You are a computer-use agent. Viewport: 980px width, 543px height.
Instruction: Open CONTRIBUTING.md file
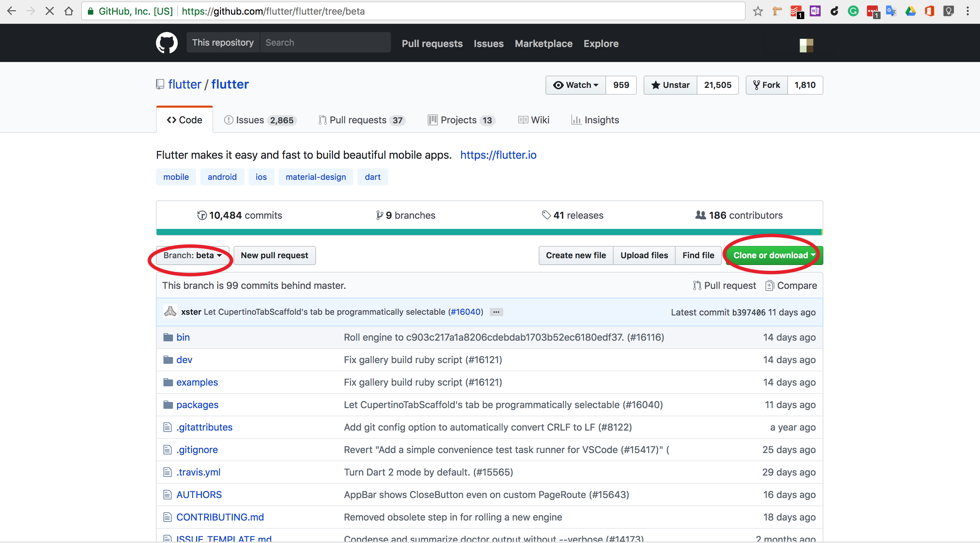[x=220, y=517]
